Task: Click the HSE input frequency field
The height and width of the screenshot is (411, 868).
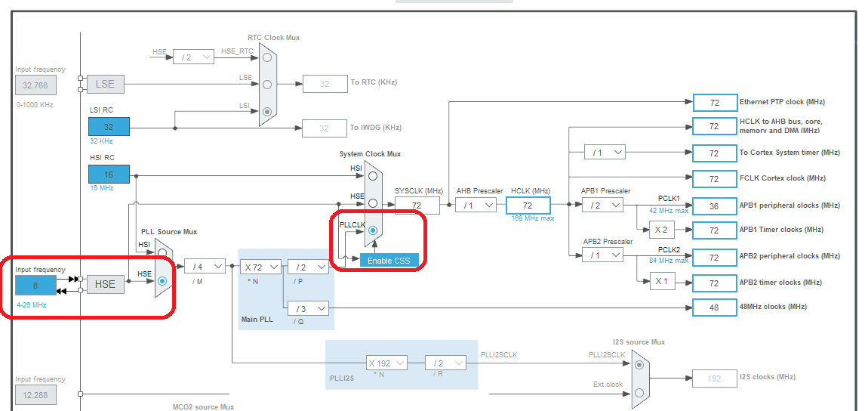Action: (x=35, y=286)
